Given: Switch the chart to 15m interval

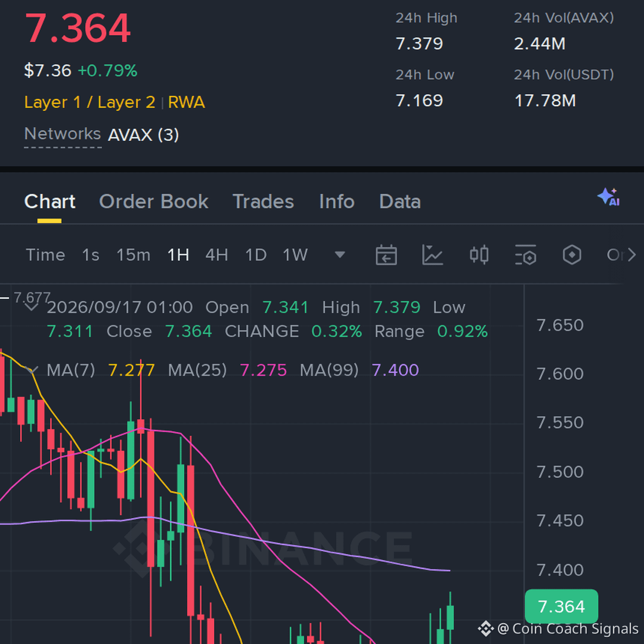Looking at the screenshot, I should 134,255.
